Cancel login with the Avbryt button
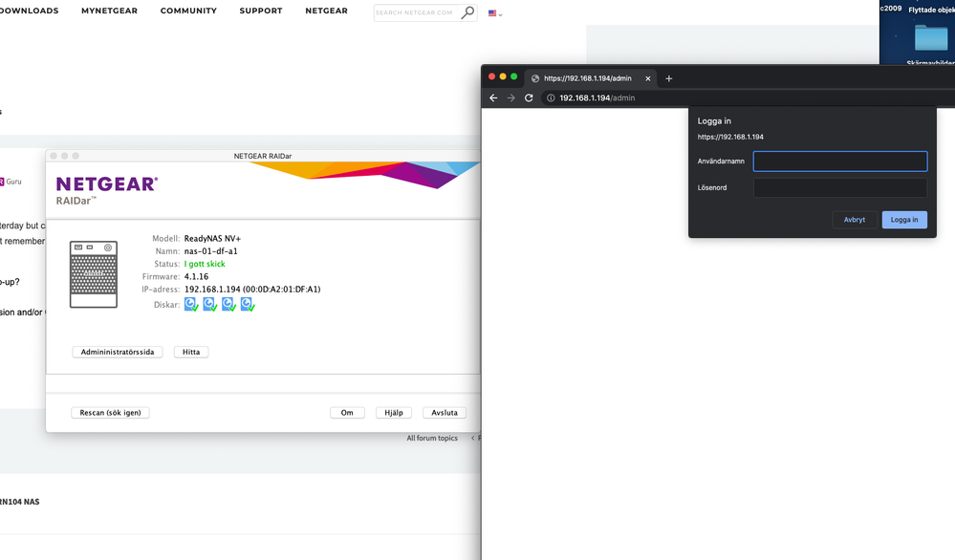The image size is (955, 560). point(854,220)
